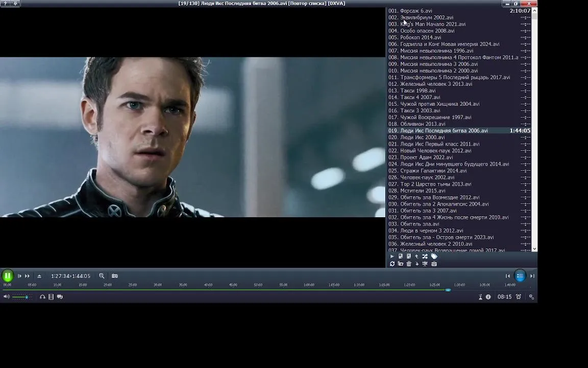Move playlist item down arrow
Screen dimensions: 588x368
pos(416,264)
